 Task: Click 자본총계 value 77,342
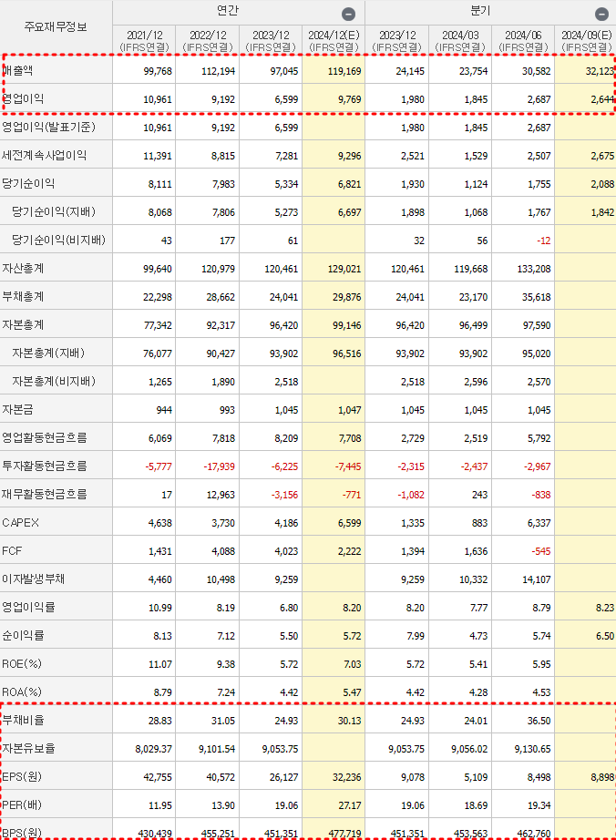(x=158, y=326)
